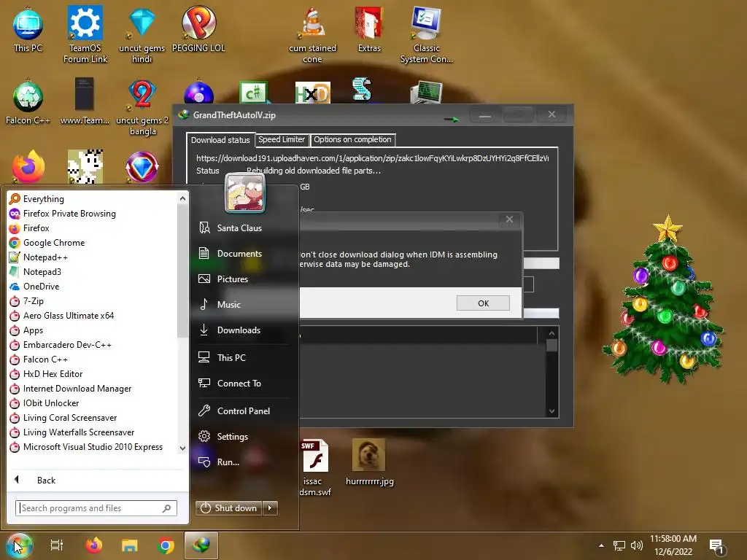747x560 pixels.
Task: Click OK in the IDM warning dialog
Action: pyautogui.click(x=483, y=303)
